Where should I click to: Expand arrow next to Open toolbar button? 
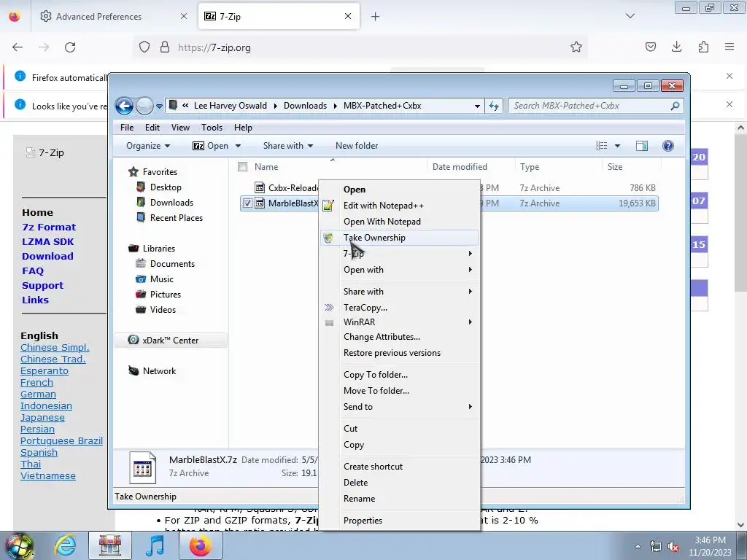[x=238, y=146]
